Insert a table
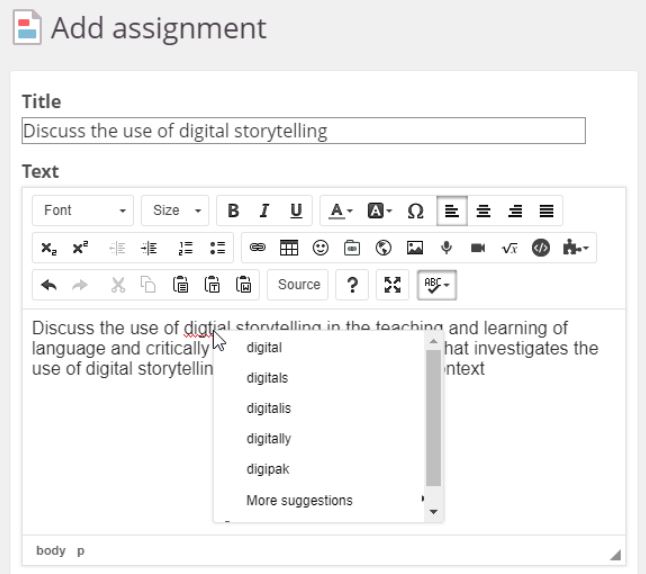 point(289,248)
